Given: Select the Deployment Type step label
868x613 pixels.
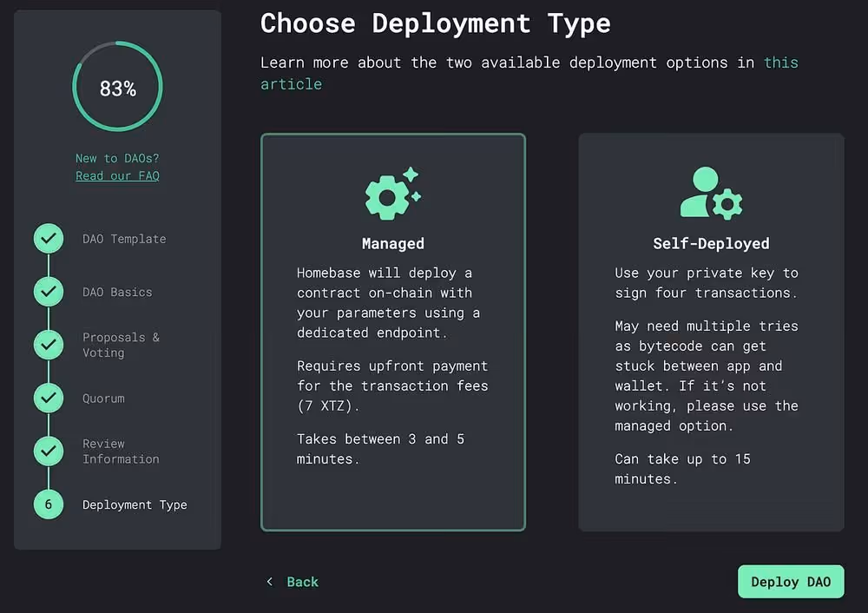Looking at the screenshot, I should tap(135, 504).
